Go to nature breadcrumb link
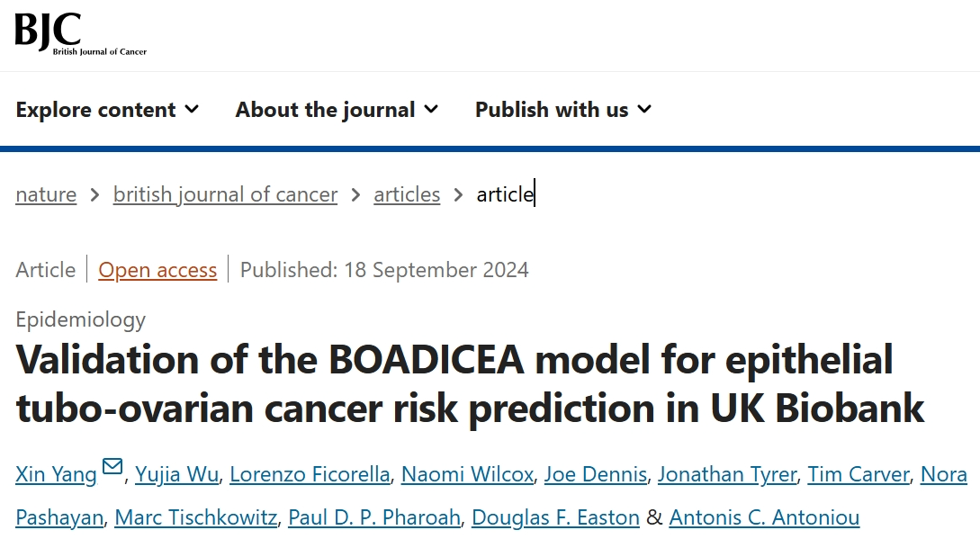Viewport: 980px width, 548px height. pos(46,194)
